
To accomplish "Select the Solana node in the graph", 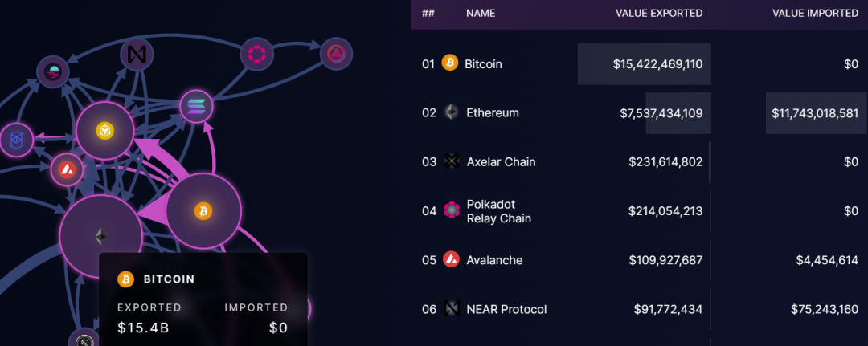I will coord(197,106).
